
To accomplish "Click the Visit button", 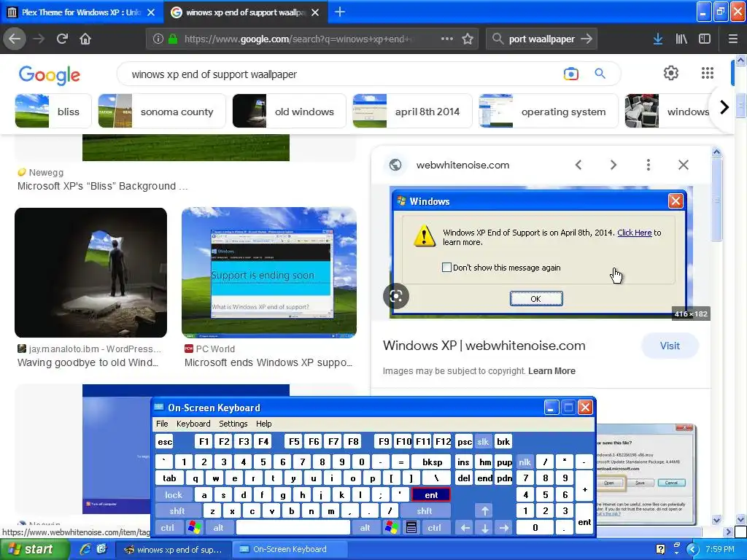I will [670, 346].
